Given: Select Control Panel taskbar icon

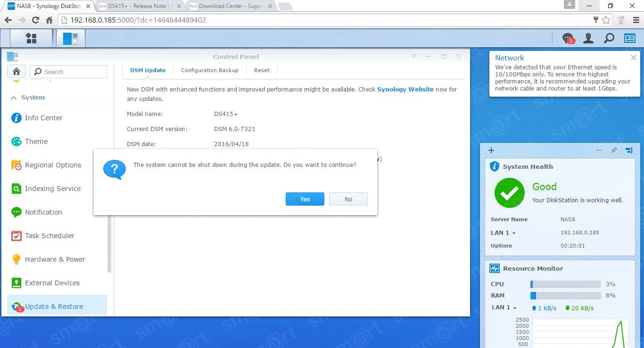Looking at the screenshot, I should pos(71,38).
